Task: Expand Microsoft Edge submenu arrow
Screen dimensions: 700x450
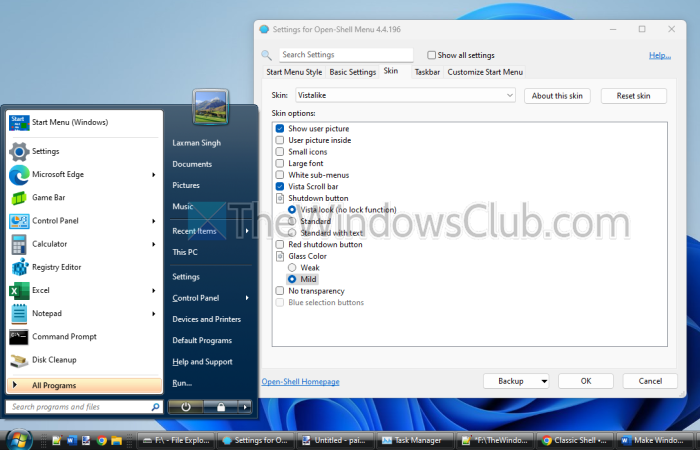Action: pos(154,175)
